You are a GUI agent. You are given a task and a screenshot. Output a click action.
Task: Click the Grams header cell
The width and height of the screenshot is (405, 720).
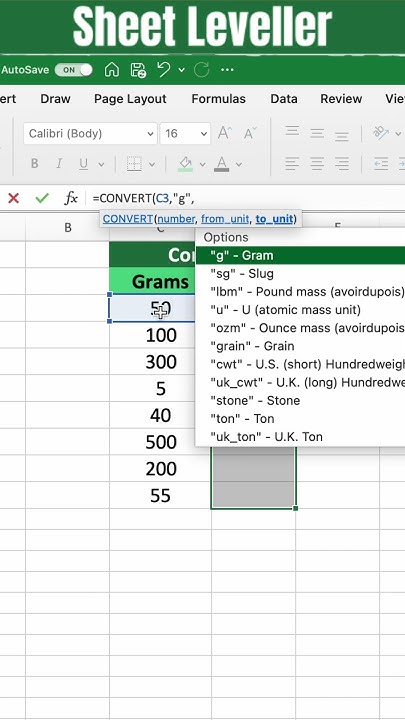coord(152,281)
